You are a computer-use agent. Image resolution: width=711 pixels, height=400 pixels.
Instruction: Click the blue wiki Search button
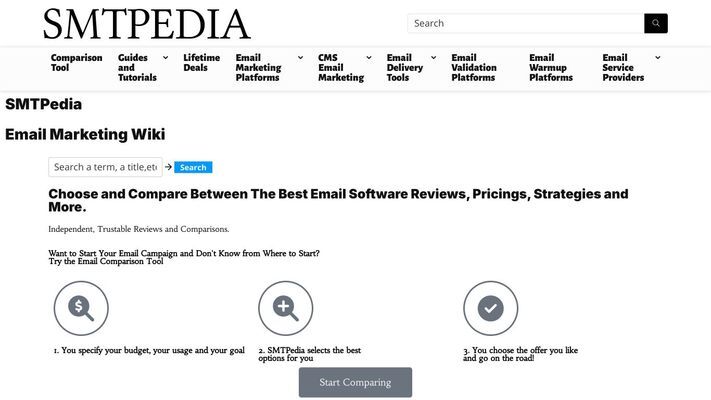tap(193, 167)
